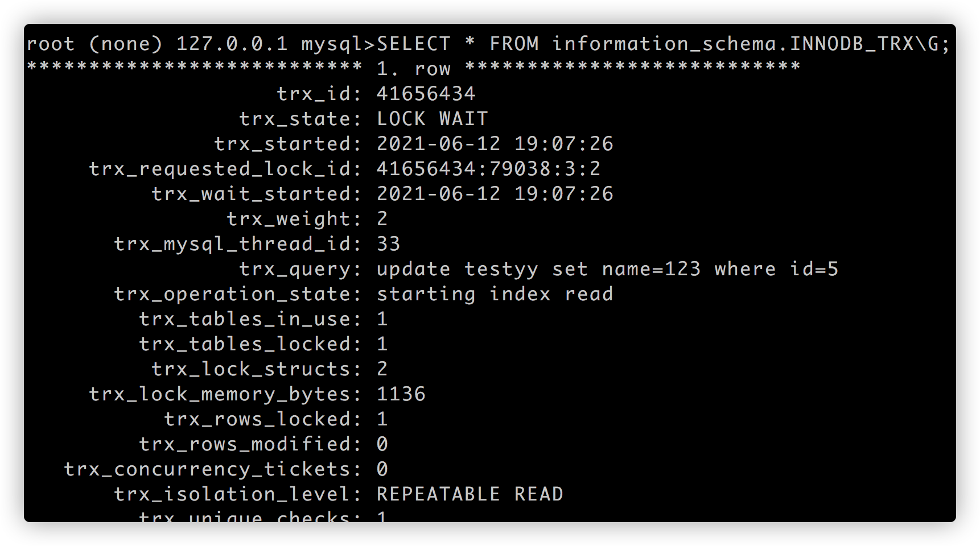Viewport: 980px width, 546px height.
Task: Click the trx_started timestamp value
Action: [495, 144]
